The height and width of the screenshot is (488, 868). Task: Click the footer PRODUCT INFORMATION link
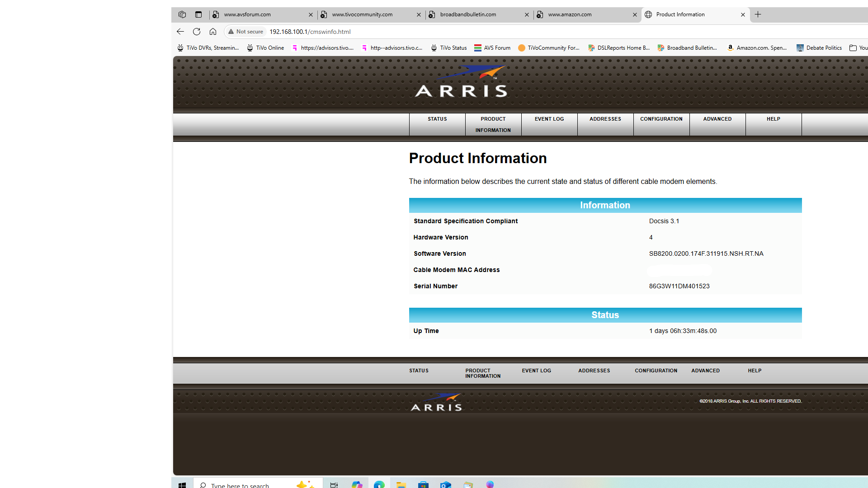pos(483,373)
